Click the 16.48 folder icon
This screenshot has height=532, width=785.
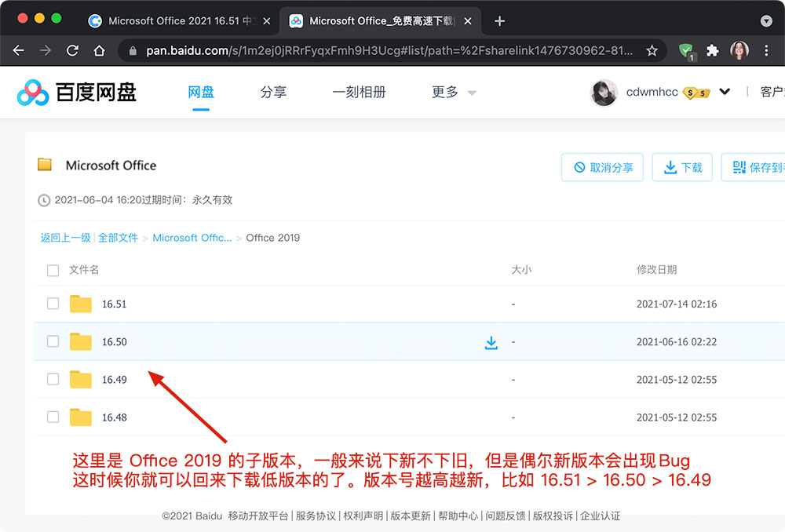81,417
